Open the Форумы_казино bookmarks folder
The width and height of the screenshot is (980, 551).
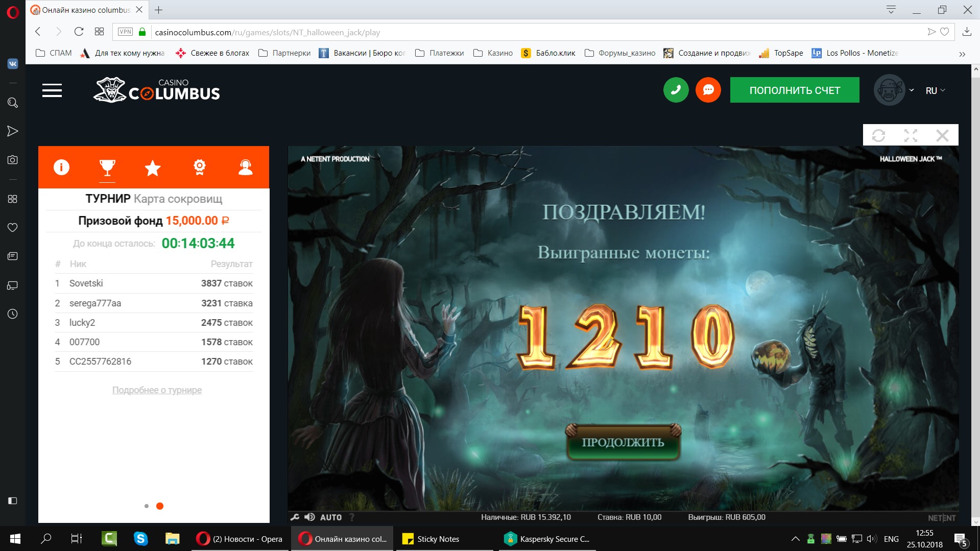(x=620, y=53)
